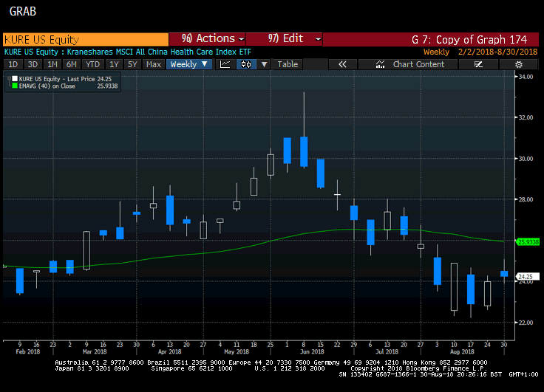Viewport: 544px width, 392px height.
Task: Click the GRAB title text
Action: (x=23, y=11)
